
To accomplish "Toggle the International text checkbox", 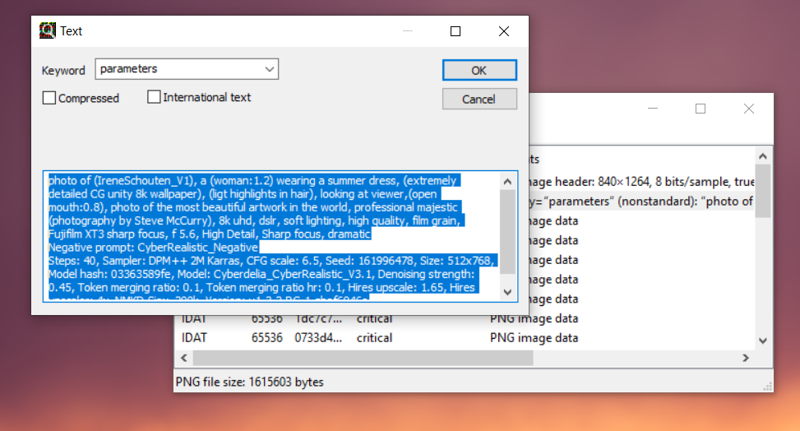I will [x=154, y=97].
